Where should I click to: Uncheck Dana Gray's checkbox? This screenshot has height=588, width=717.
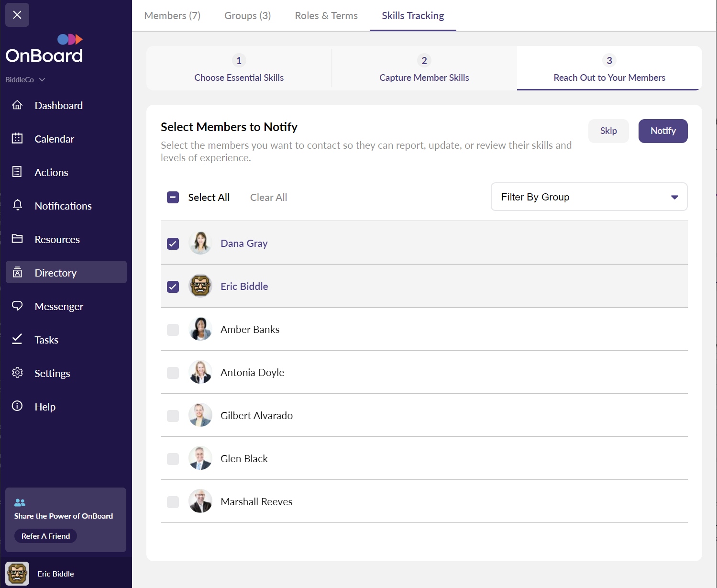click(x=173, y=244)
